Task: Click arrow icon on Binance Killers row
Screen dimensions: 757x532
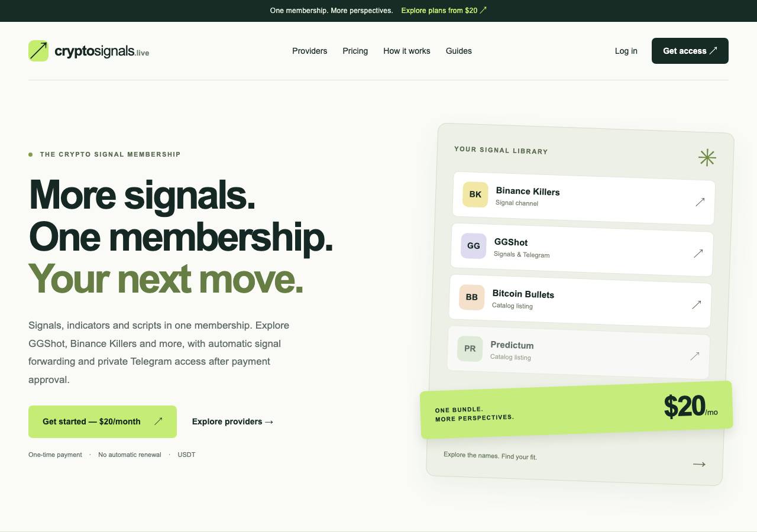Action: pos(700,202)
